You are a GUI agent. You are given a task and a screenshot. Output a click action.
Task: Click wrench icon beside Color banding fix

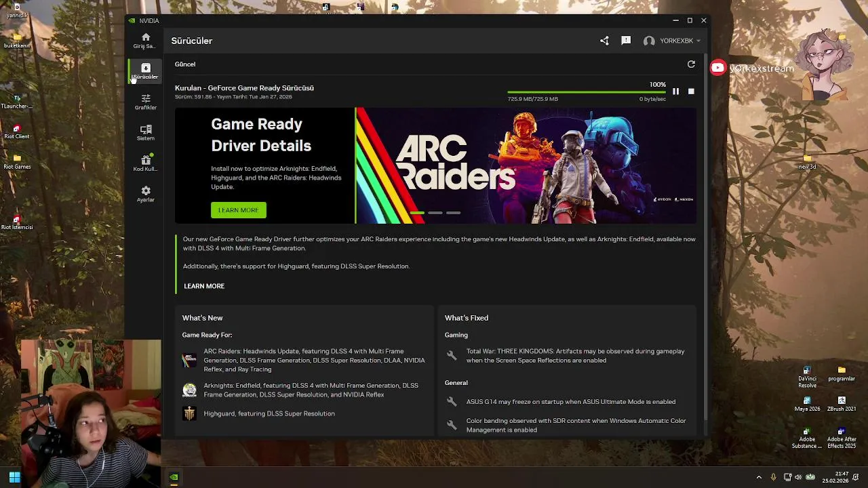452,425
